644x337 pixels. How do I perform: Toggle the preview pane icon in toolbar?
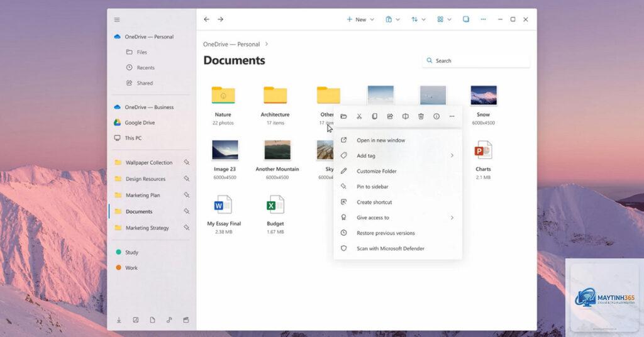tap(466, 19)
